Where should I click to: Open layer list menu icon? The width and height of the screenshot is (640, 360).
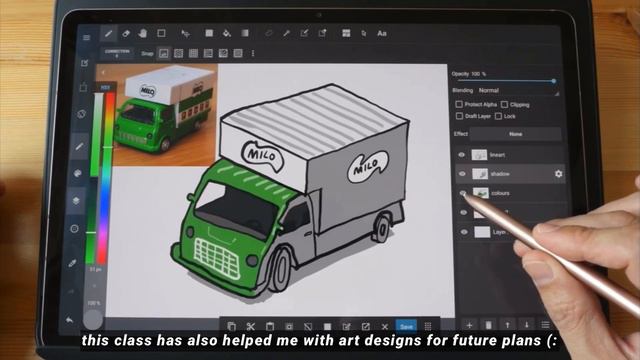[x=545, y=325]
